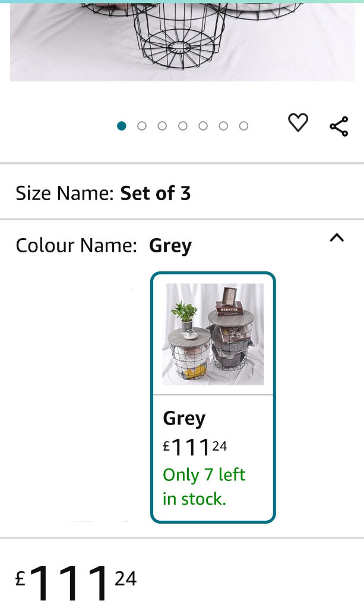This screenshot has width=364, height=608.
Task: View the seventh and last image dot
Action: point(243,126)
